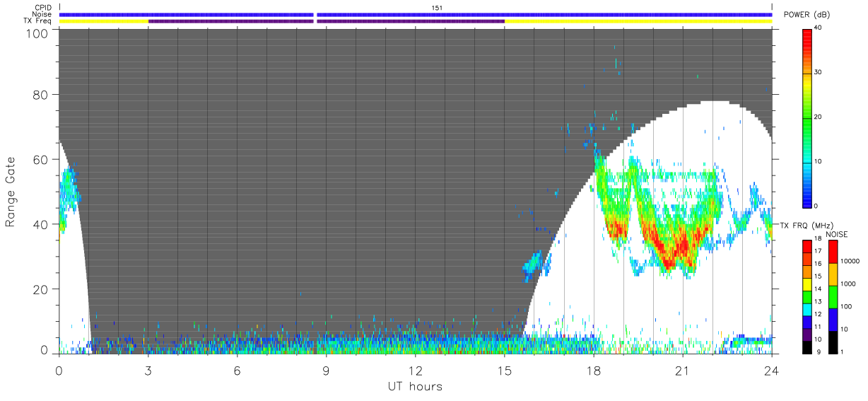Viewport: 868px width, 401px height.
Task: Click the "NOISE" legend title
Action: [836, 234]
